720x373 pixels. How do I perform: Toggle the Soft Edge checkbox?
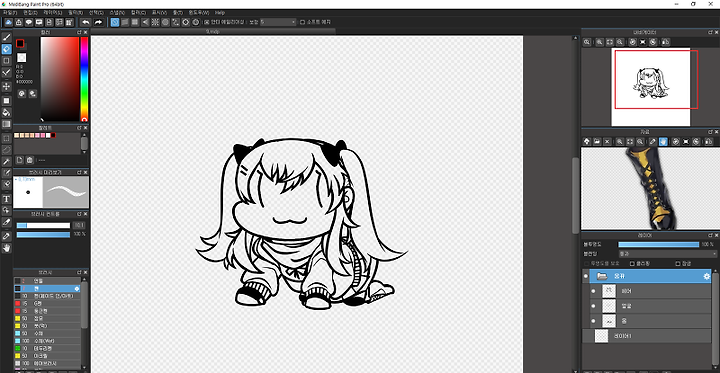[302, 22]
